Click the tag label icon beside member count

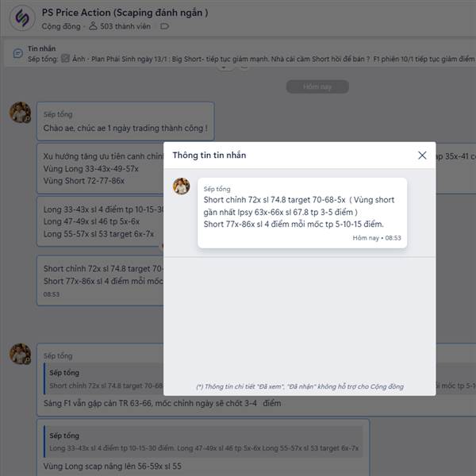point(164,26)
